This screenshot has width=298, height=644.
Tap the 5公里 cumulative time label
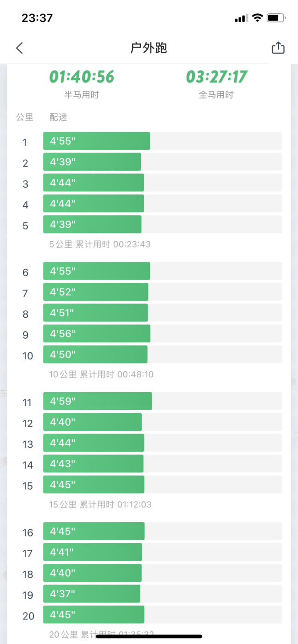[100, 244]
